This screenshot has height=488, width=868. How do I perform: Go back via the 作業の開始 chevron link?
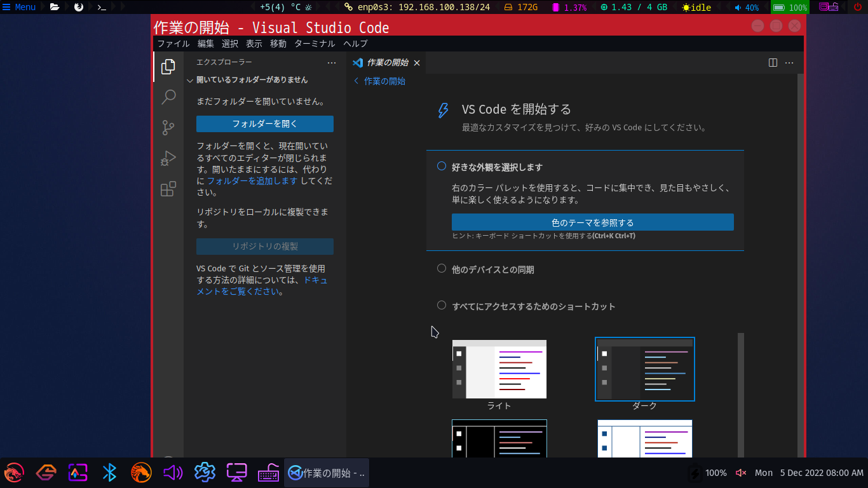point(379,81)
